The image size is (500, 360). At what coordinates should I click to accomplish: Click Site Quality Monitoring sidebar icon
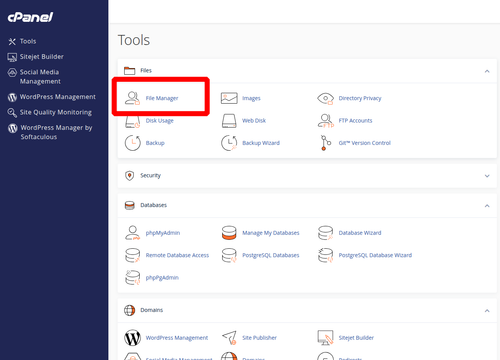[x=12, y=113]
